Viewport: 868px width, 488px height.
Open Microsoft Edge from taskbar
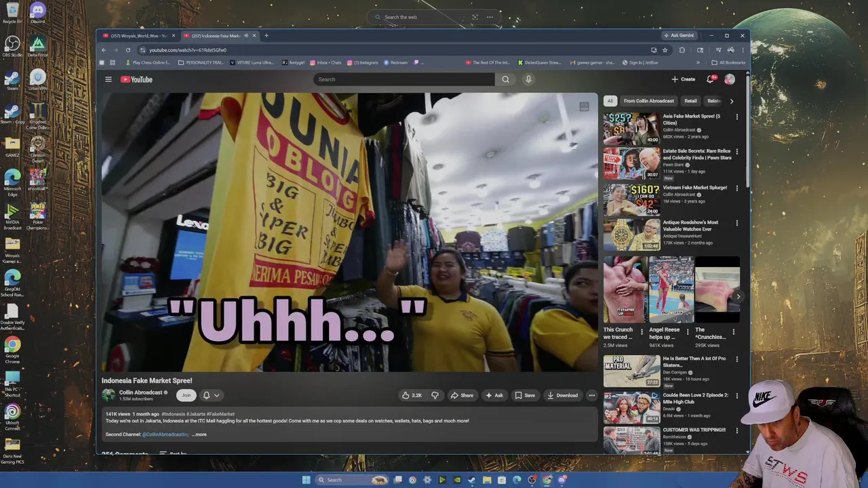point(517,480)
